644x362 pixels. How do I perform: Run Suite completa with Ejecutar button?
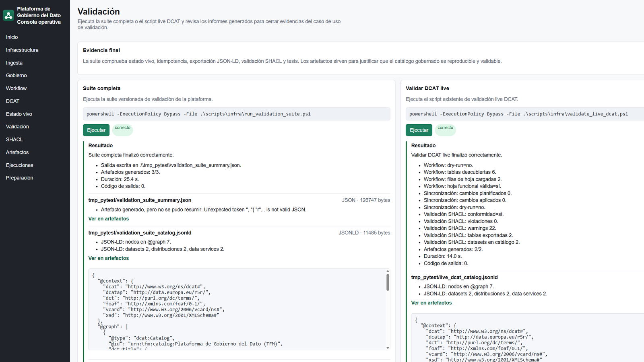click(x=96, y=130)
